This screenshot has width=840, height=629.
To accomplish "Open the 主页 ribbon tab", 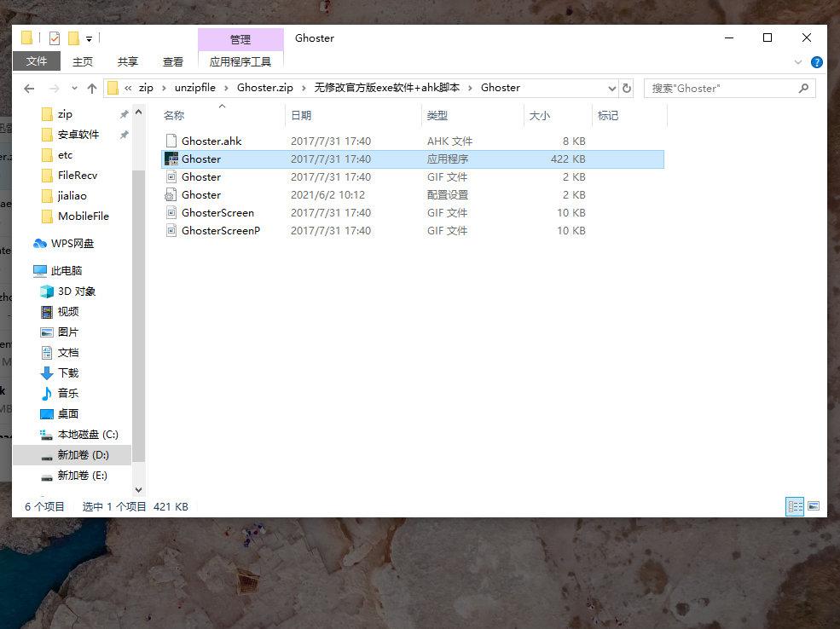I will coord(83,61).
